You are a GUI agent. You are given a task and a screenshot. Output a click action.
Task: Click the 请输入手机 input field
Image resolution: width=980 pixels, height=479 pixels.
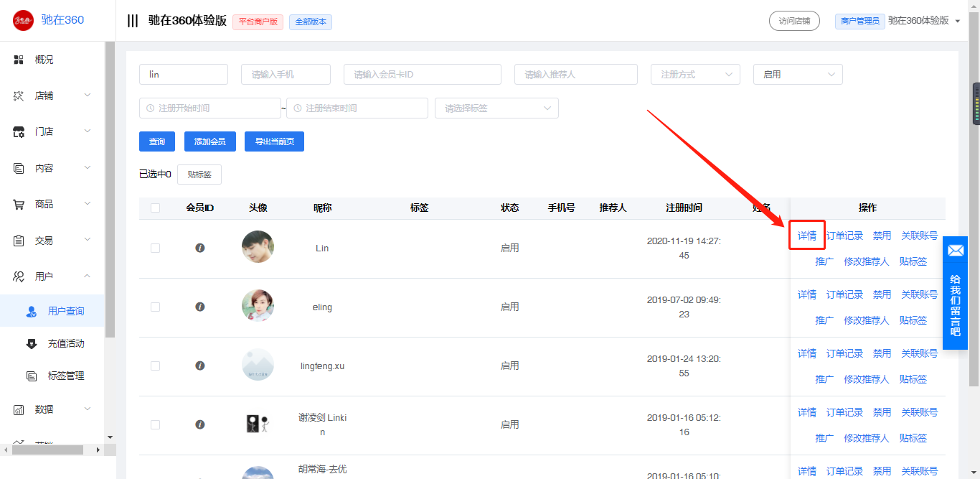pos(286,74)
